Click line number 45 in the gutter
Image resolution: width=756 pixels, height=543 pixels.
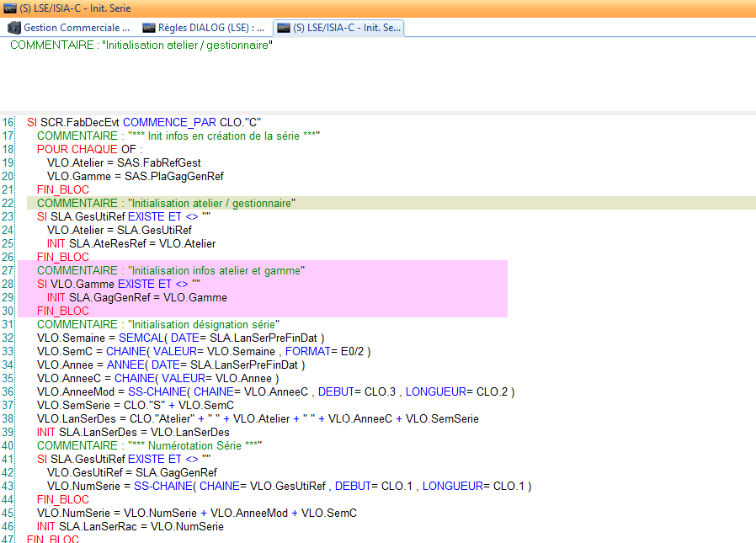pyautogui.click(x=8, y=513)
